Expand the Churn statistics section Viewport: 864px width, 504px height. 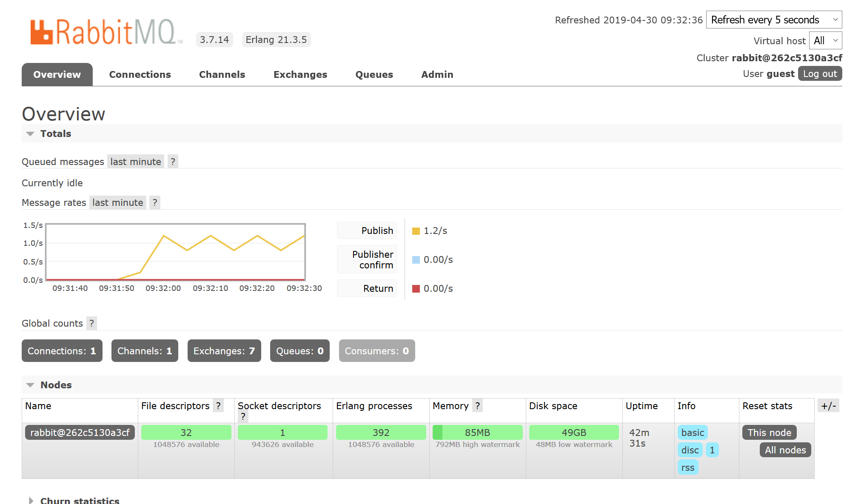click(80, 500)
